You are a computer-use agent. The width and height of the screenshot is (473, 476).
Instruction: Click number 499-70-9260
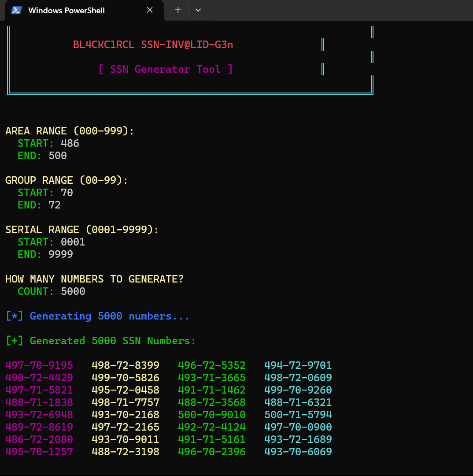click(298, 390)
